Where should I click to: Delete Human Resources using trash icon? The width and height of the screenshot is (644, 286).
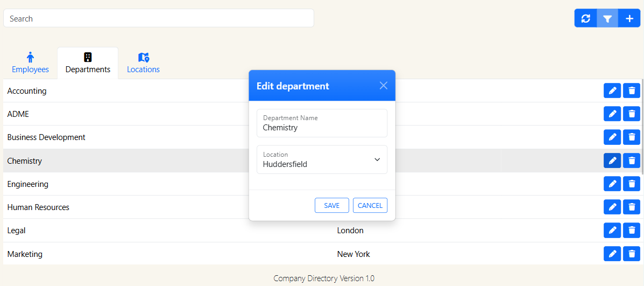(x=632, y=207)
